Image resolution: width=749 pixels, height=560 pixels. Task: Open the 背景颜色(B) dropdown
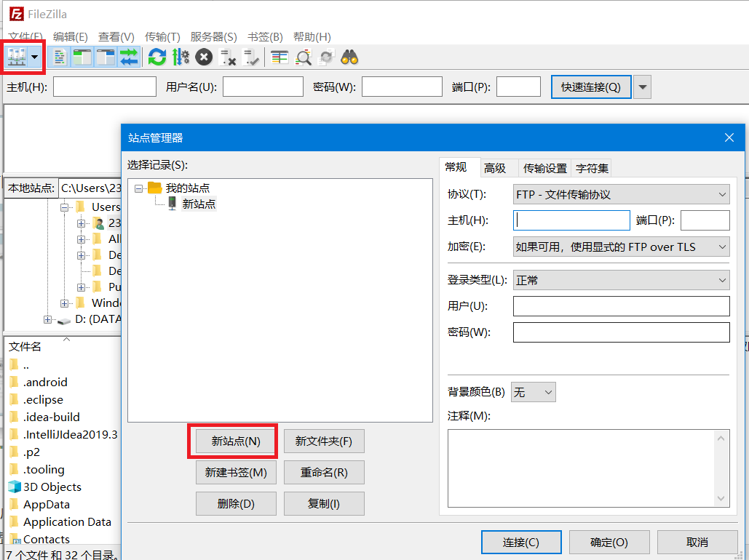click(533, 393)
